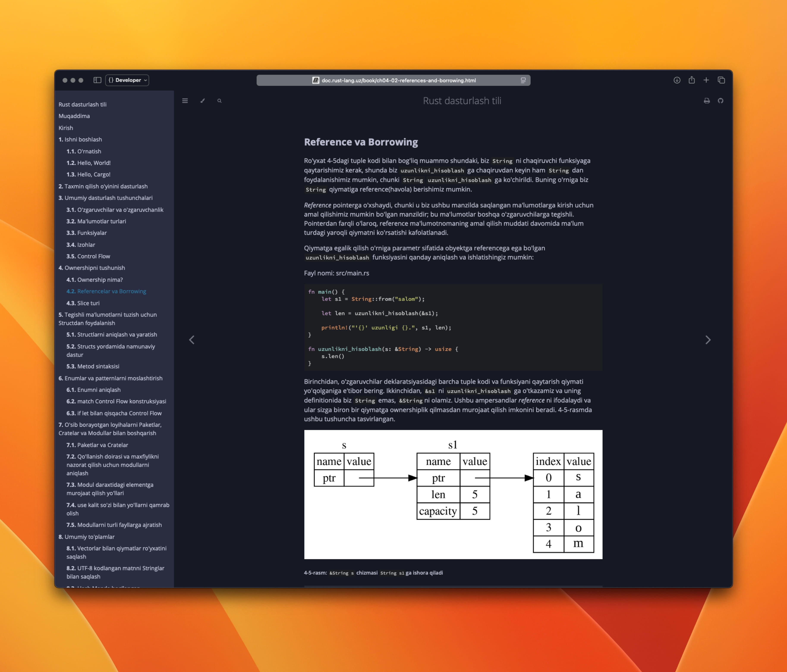Show the tab overview icon
The width and height of the screenshot is (787, 672).
tap(721, 80)
